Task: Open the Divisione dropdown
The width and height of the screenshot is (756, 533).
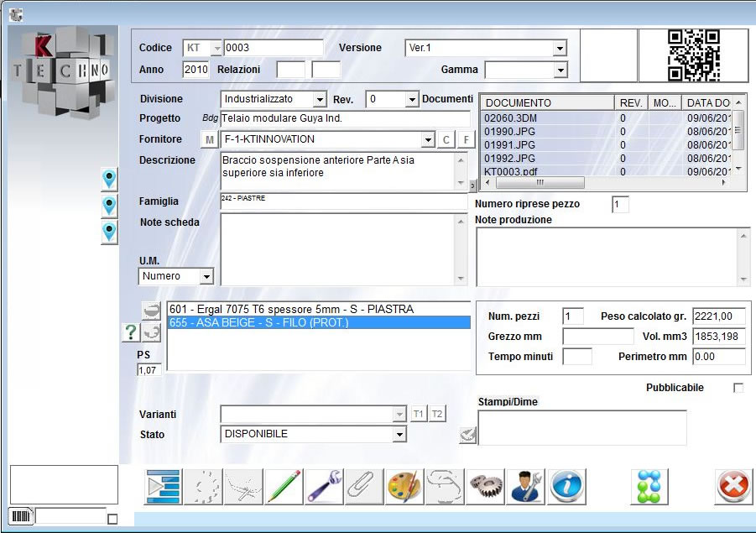Action: 320,100
